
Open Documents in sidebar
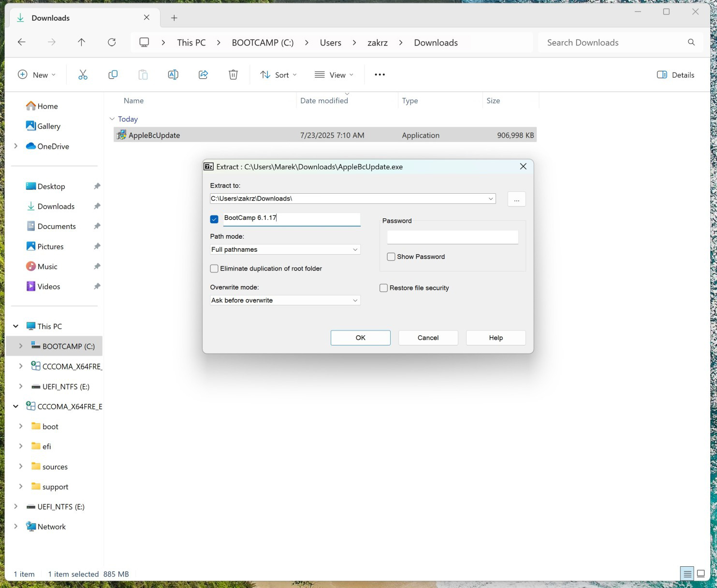[51, 226]
